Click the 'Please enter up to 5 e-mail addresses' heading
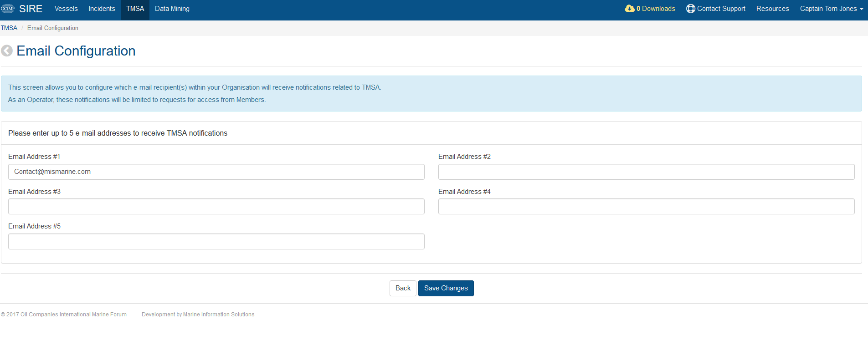The height and width of the screenshot is (340, 868). click(x=118, y=133)
